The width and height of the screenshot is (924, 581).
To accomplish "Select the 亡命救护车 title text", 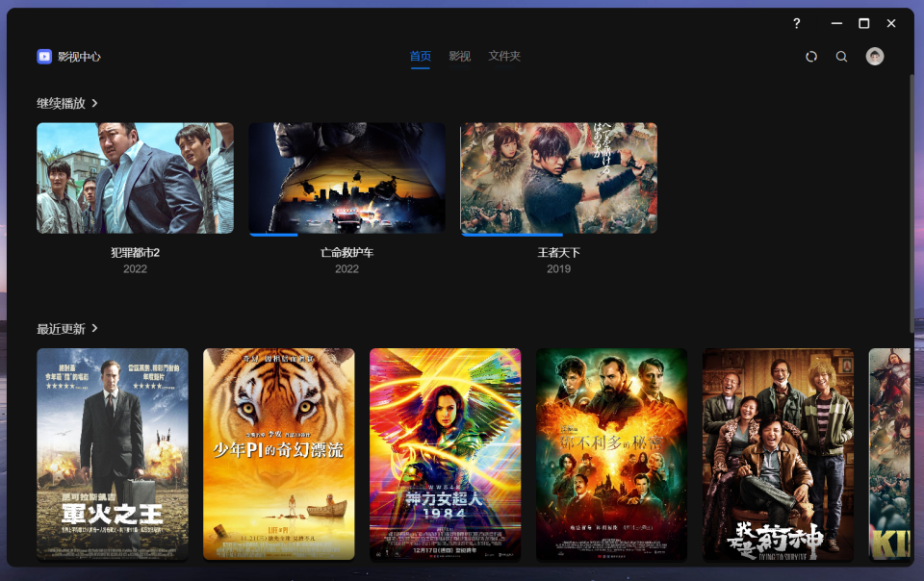I will [x=347, y=253].
